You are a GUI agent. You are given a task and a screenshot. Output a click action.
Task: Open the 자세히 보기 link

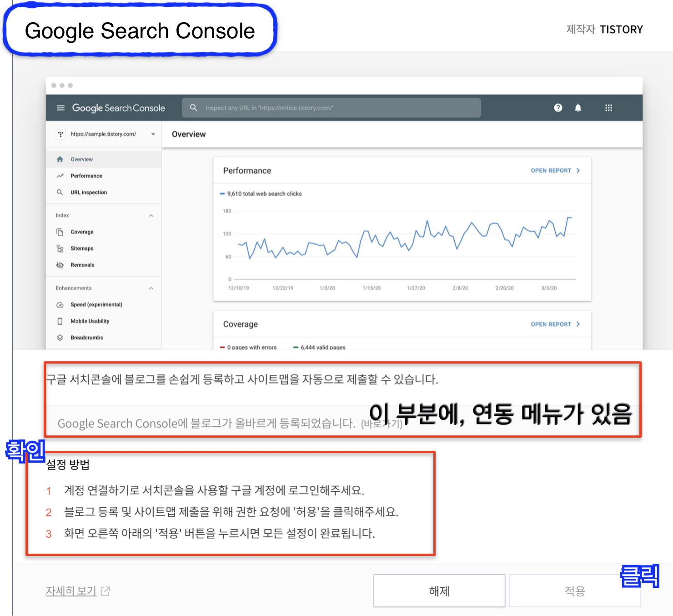tap(71, 591)
